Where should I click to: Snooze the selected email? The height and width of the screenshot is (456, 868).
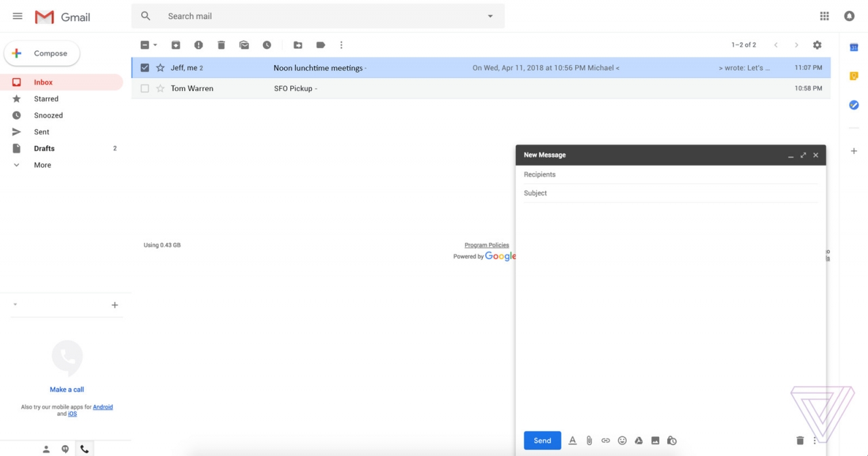tap(267, 45)
